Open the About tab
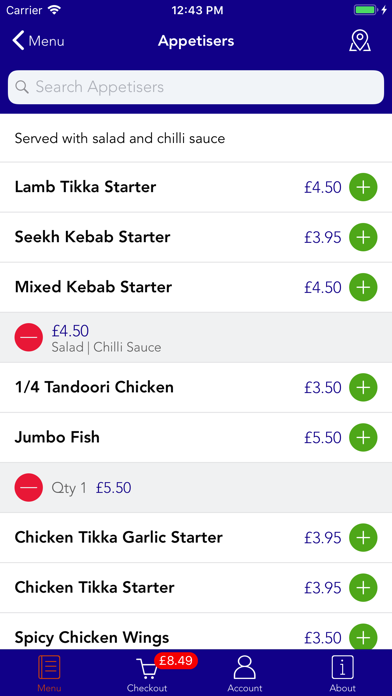 click(343, 675)
